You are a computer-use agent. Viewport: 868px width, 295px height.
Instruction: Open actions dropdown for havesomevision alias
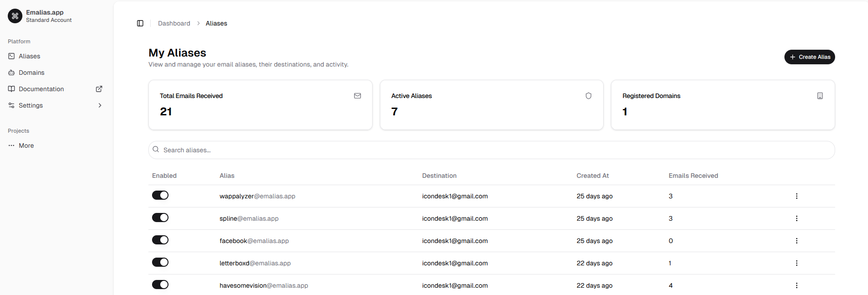pos(796,285)
